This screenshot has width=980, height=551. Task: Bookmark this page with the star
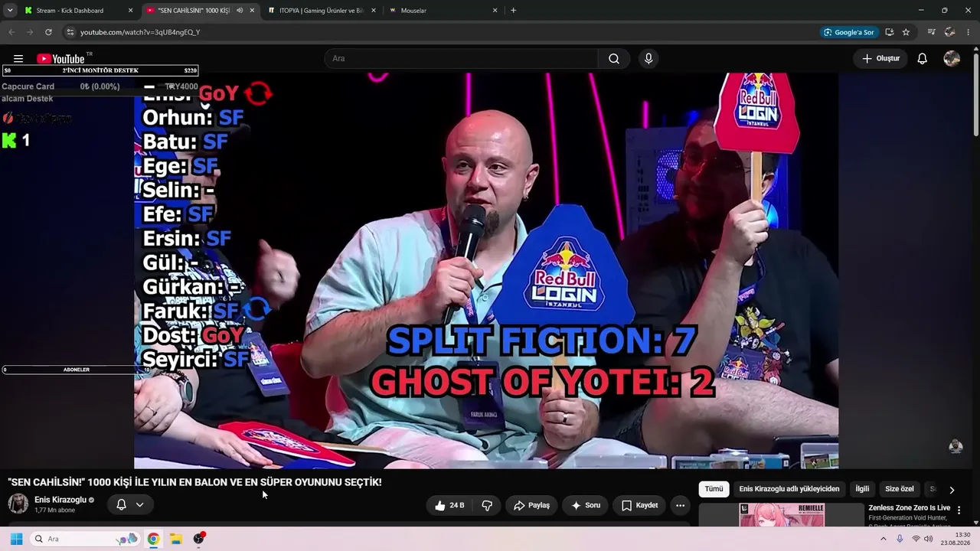pos(906,32)
